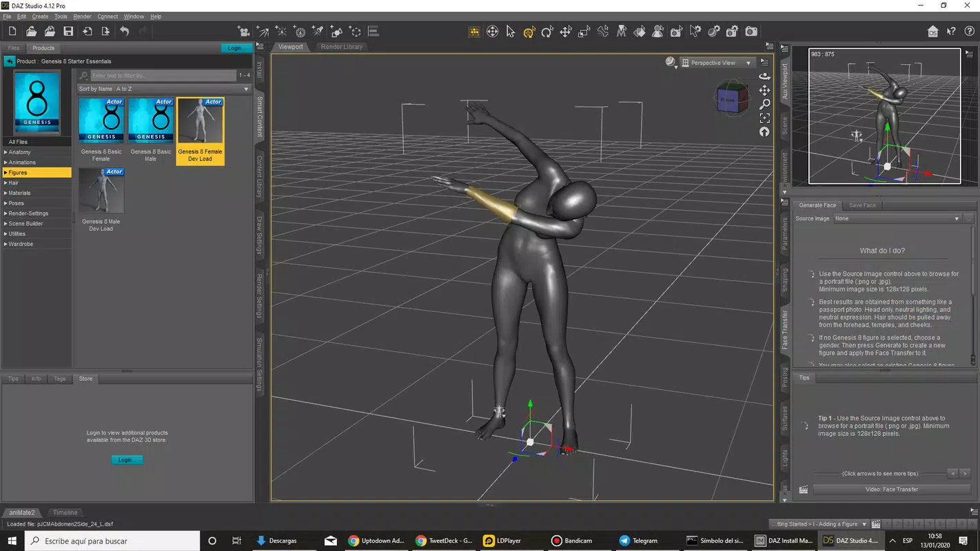Click the viewport pan control
This screenshot has width=980, height=551.
764,90
